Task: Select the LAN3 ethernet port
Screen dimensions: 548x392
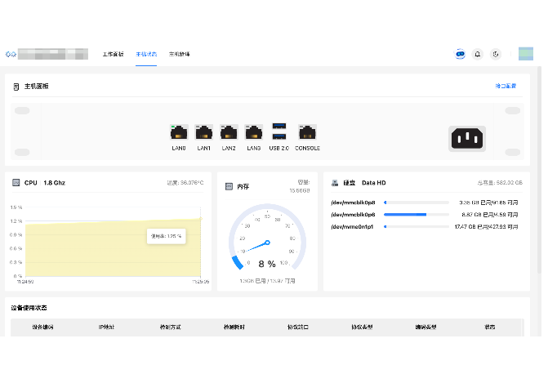Action: (254, 132)
